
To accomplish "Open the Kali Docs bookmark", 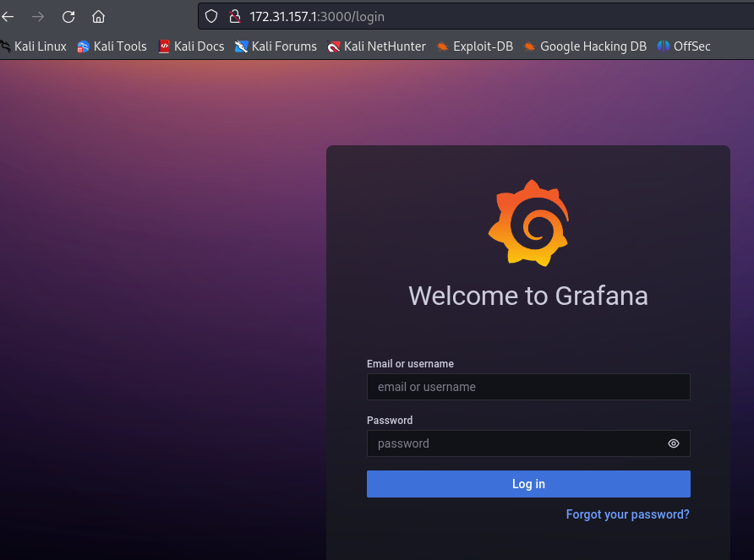I will [x=191, y=46].
